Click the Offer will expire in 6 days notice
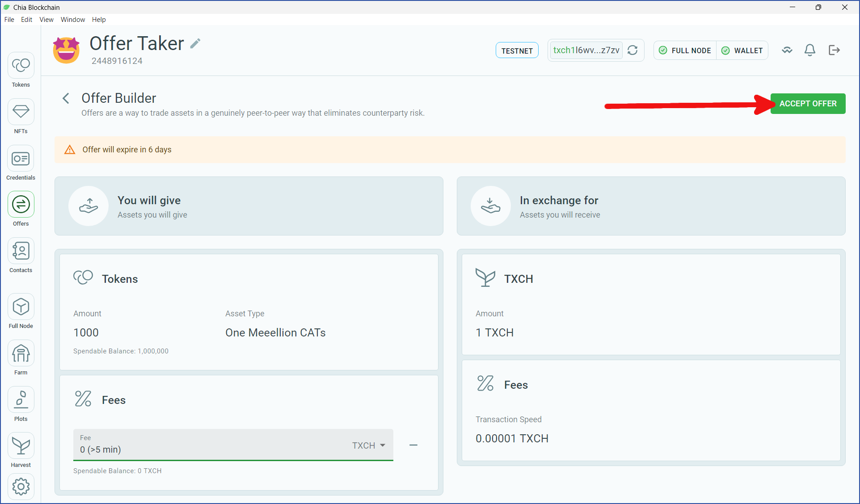The image size is (860, 504). point(450,150)
